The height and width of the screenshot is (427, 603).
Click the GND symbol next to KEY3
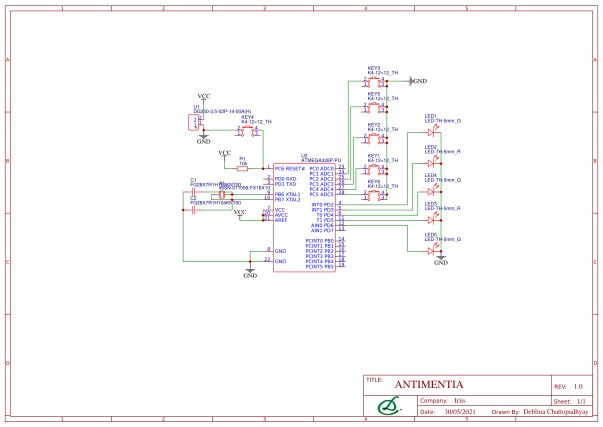coord(418,81)
